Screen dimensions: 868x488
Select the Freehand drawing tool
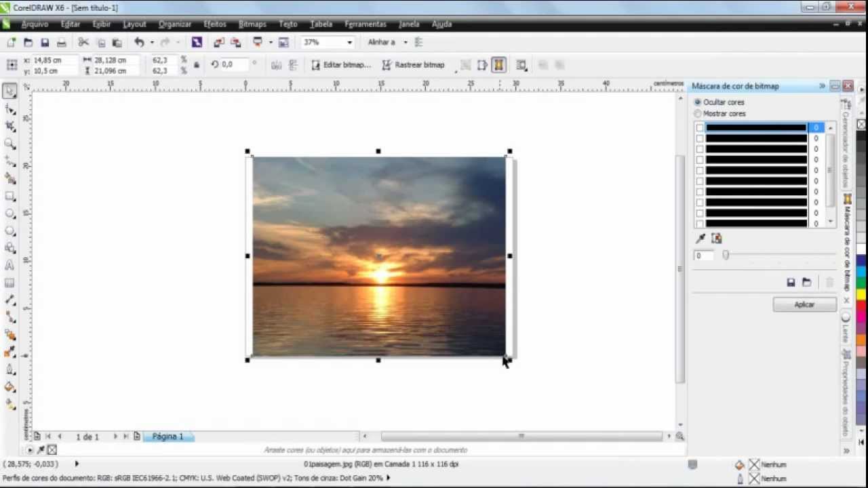click(x=9, y=161)
